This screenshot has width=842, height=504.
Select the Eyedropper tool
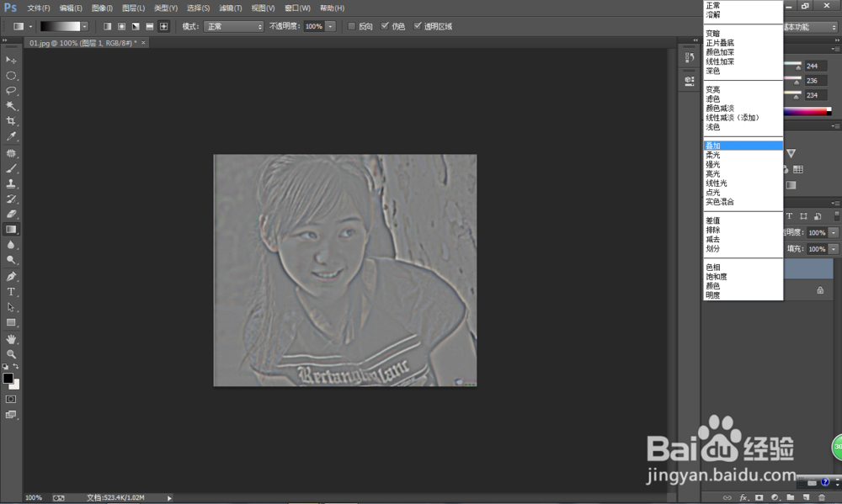click(11, 136)
